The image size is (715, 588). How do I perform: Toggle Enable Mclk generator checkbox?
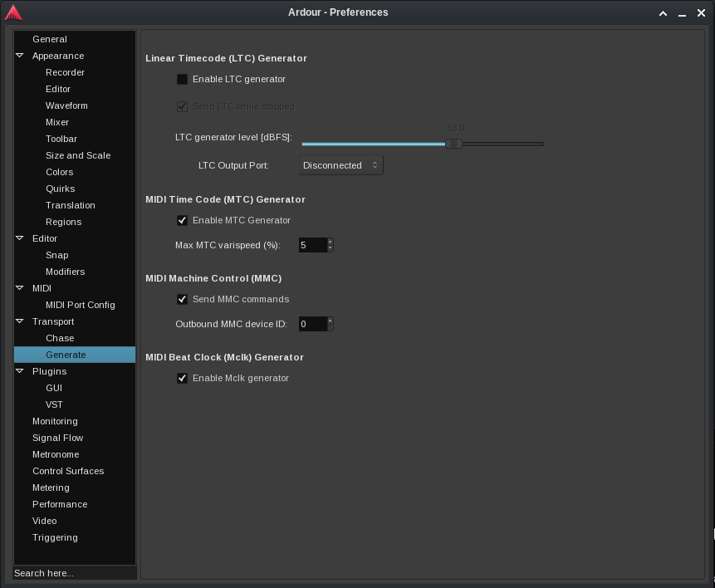(x=183, y=379)
